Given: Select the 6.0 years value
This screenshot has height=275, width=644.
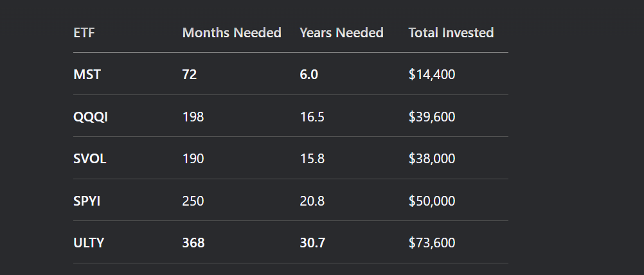Looking at the screenshot, I should point(309,75).
